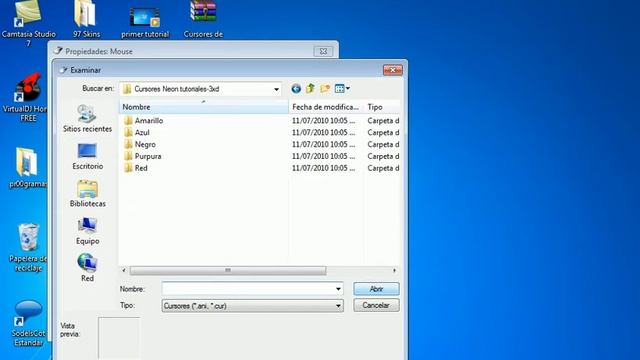
Task: Click the Amarillo row modification date
Action: [x=323, y=120]
